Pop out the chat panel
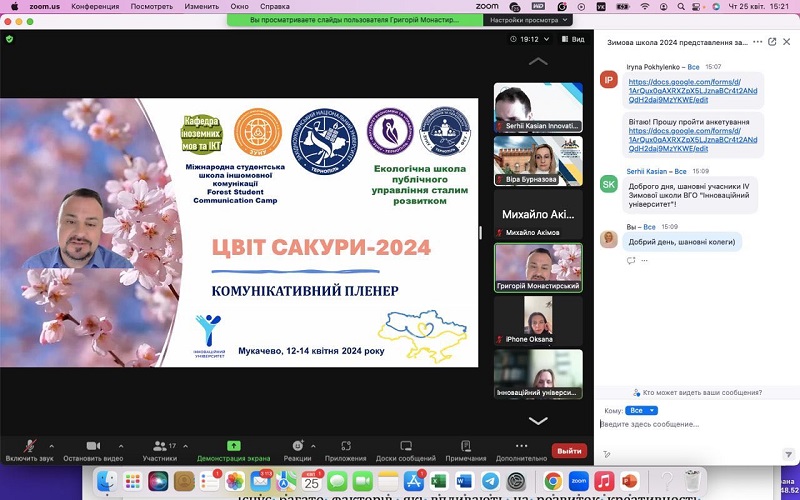The image size is (800, 500). tap(772, 42)
